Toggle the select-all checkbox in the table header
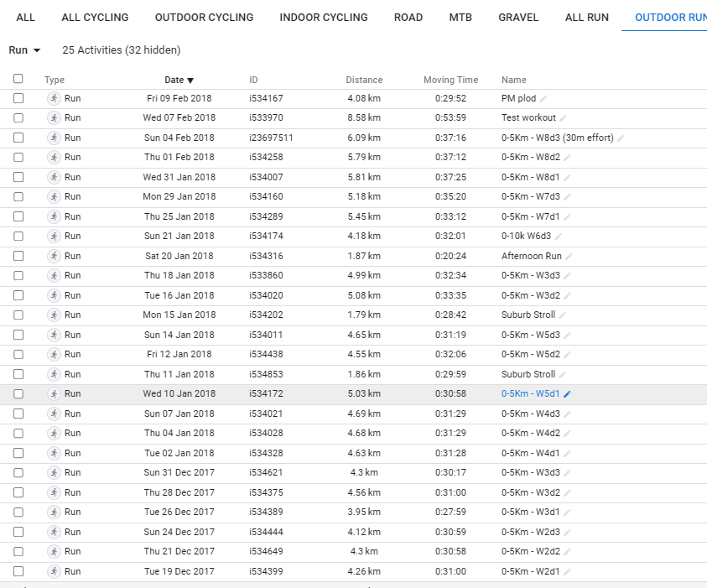The height and width of the screenshot is (588, 707). click(x=18, y=79)
